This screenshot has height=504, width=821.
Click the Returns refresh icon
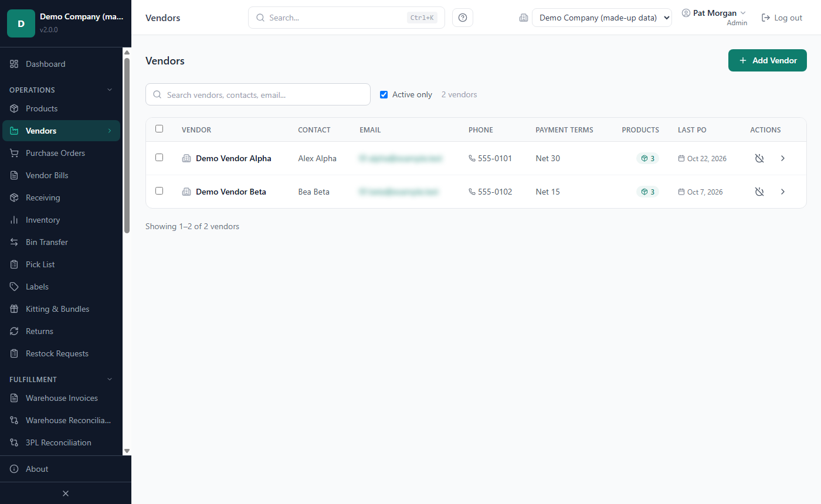[x=14, y=331]
